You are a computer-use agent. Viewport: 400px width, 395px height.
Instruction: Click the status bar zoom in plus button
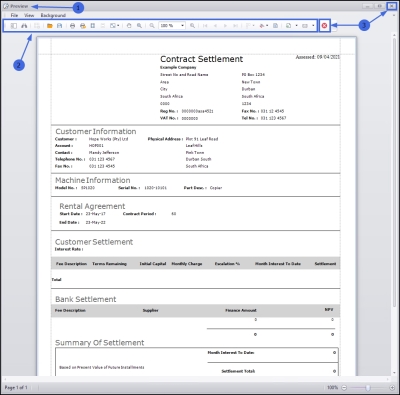(x=392, y=388)
